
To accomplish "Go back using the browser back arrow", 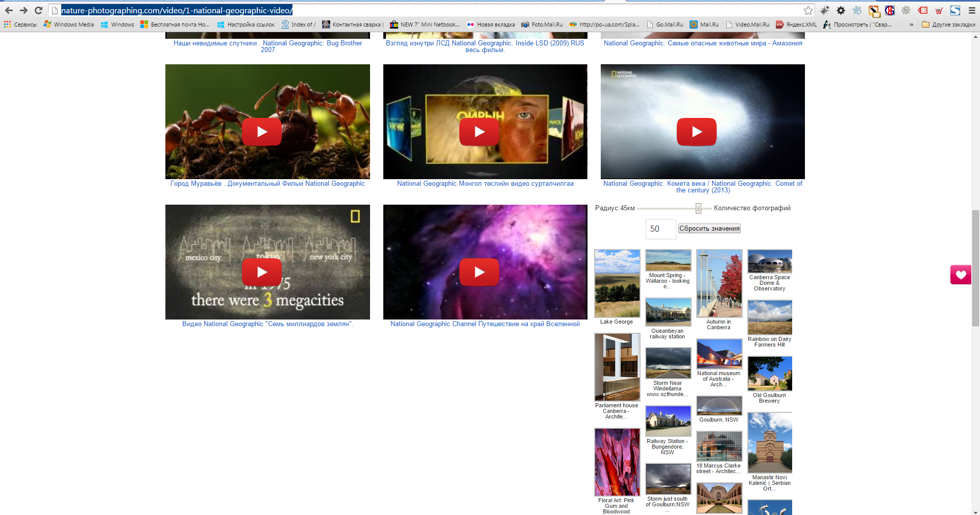I will (9, 10).
